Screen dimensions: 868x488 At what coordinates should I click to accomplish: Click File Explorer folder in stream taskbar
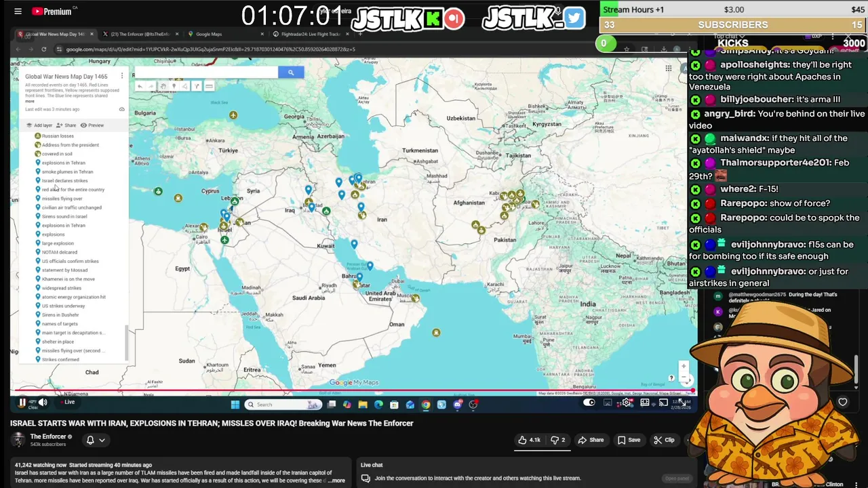363,405
